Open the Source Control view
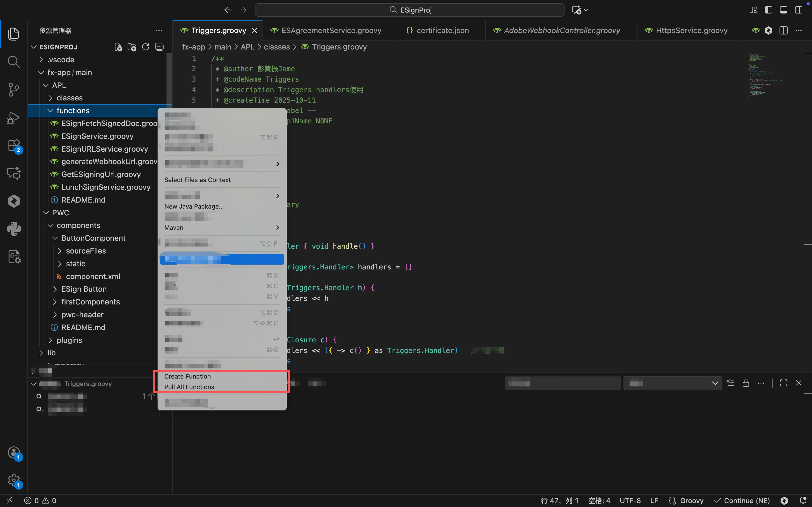Image resolution: width=812 pixels, height=507 pixels. (14, 90)
